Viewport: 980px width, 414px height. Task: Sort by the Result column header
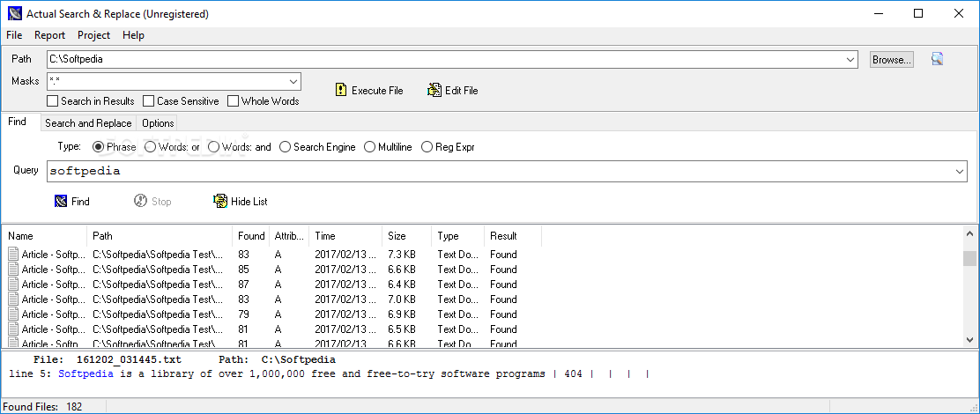(x=513, y=236)
